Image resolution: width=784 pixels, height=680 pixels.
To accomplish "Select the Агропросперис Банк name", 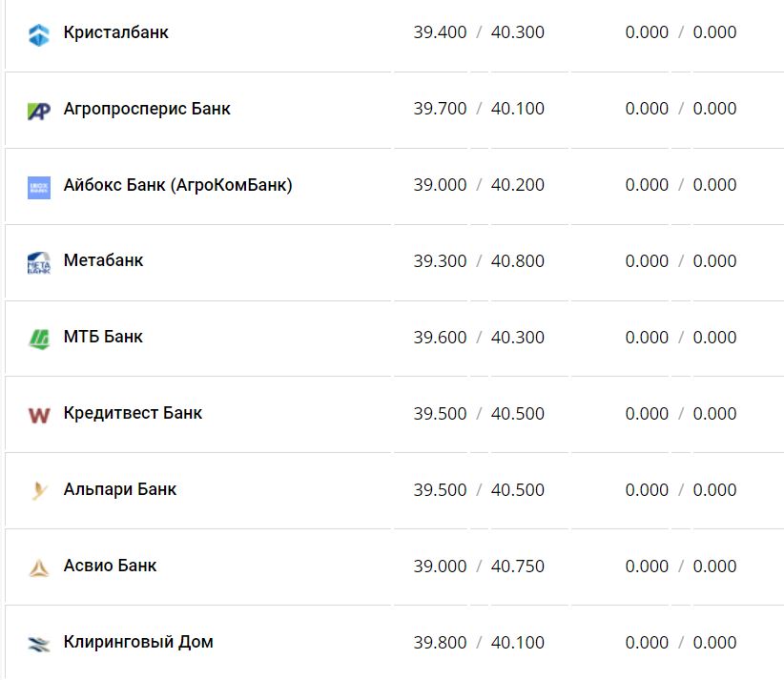I will [x=145, y=108].
